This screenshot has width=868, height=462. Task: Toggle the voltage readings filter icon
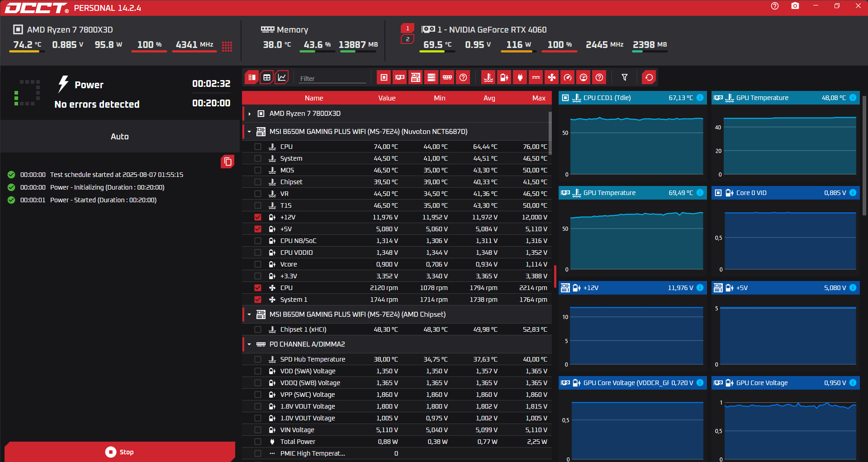(x=504, y=77)
